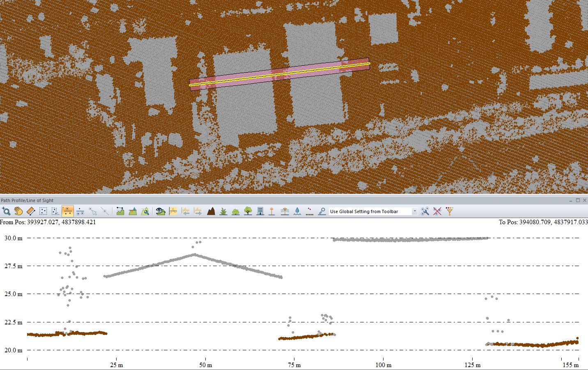Open the Use Global Setting from Toolbar dropdown
588x370 pixels.
[373, 211]
